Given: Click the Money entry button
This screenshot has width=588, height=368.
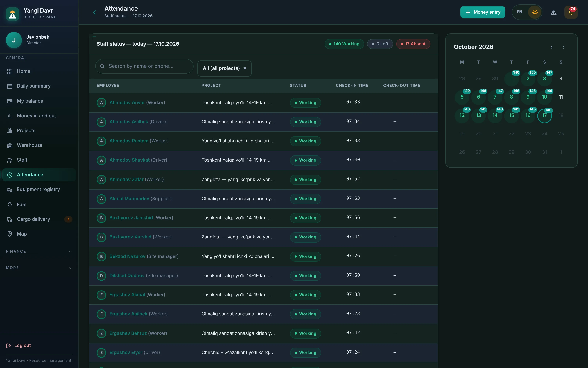Looking at the screenshot, I should tap(483, 12).
